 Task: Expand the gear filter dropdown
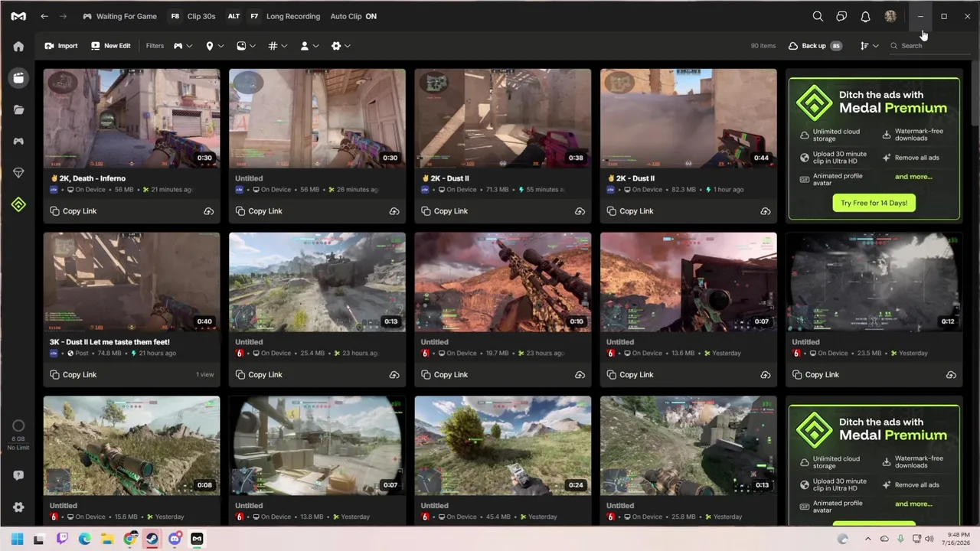pyautogui.click(x=341, y=46)
